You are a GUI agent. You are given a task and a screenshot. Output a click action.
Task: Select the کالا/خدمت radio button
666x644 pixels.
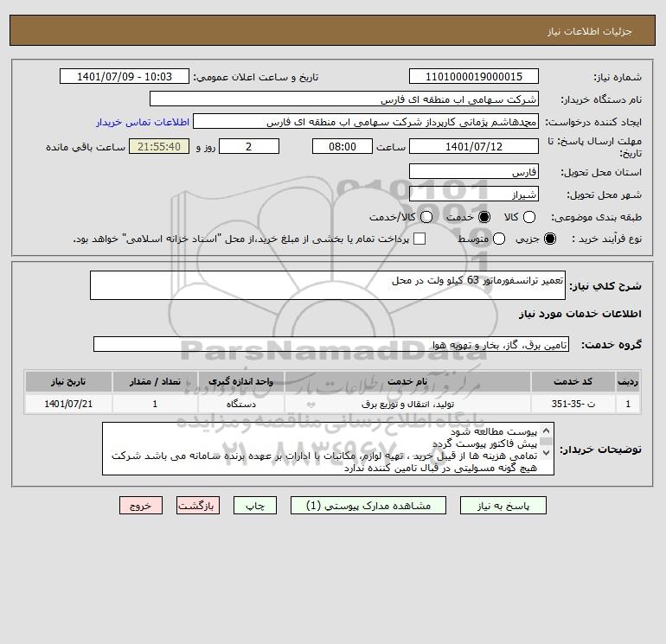click(x=426, y=217)
